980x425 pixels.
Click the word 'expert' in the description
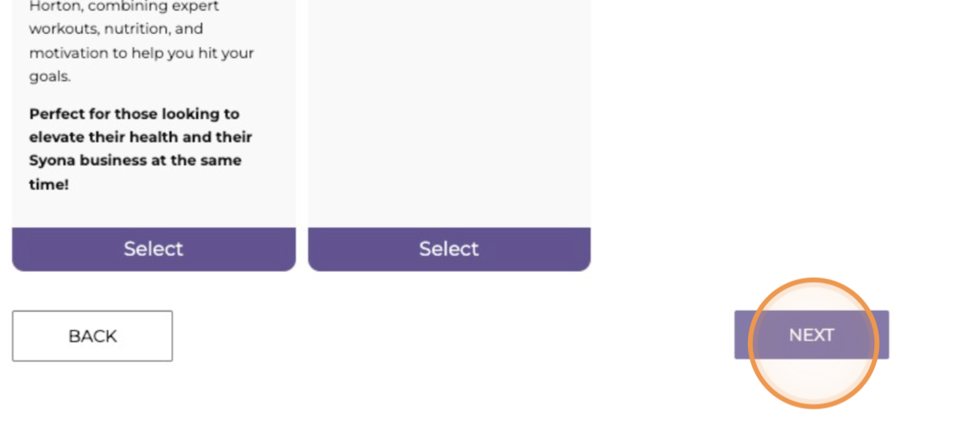click(x=192, y=7)
